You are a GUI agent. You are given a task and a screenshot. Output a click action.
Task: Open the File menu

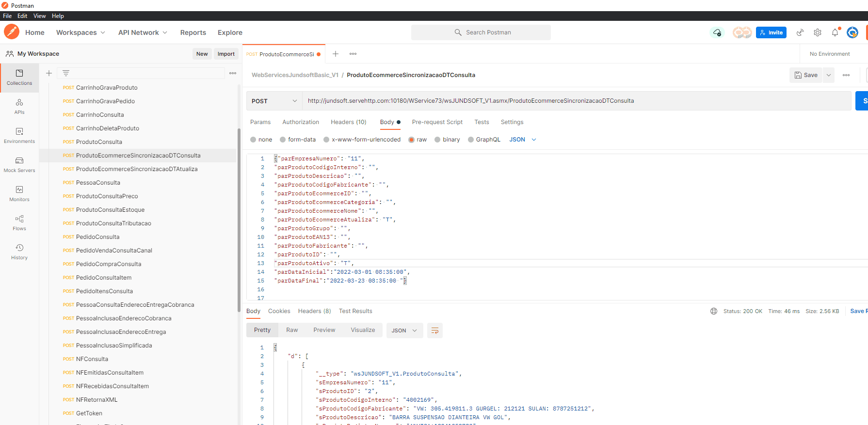point(7,16)
